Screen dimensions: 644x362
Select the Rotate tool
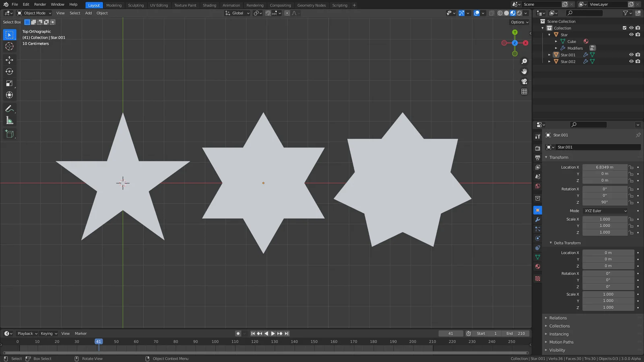pos(9,72)
